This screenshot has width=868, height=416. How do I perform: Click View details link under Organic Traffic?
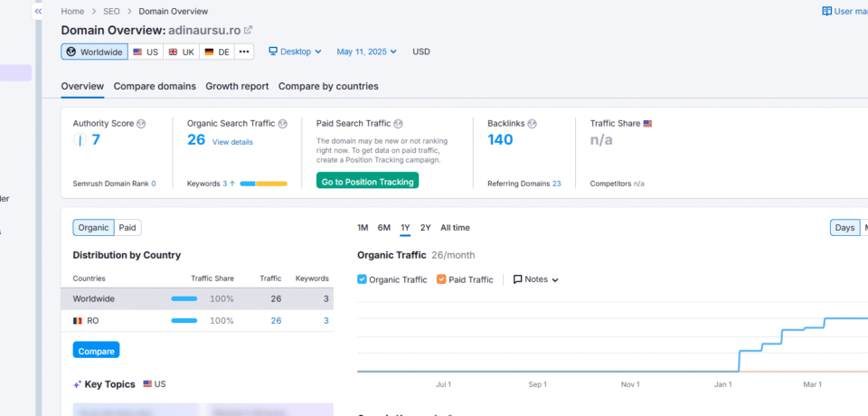coord(232,142)
